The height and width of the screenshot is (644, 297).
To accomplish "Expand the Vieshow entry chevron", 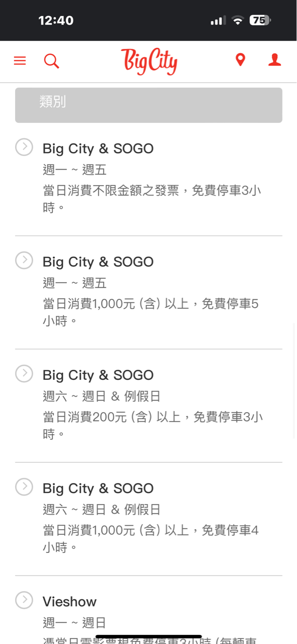I will 24,600.
